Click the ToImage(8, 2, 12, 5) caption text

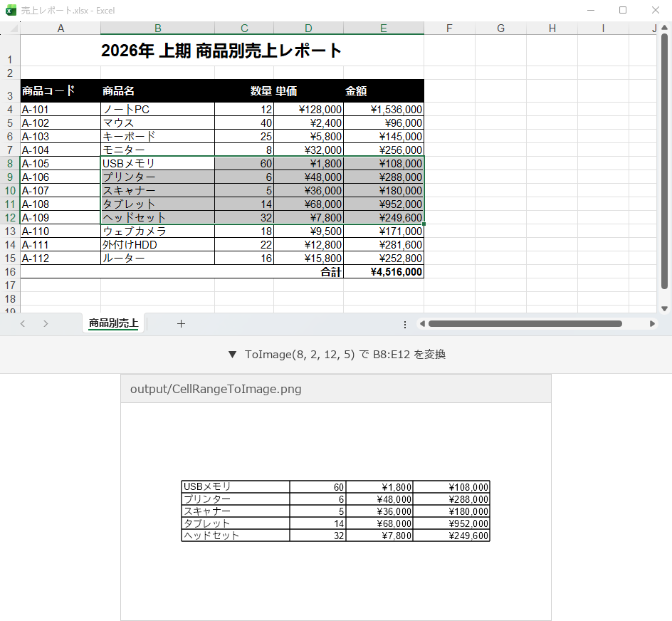click(345, 354)
